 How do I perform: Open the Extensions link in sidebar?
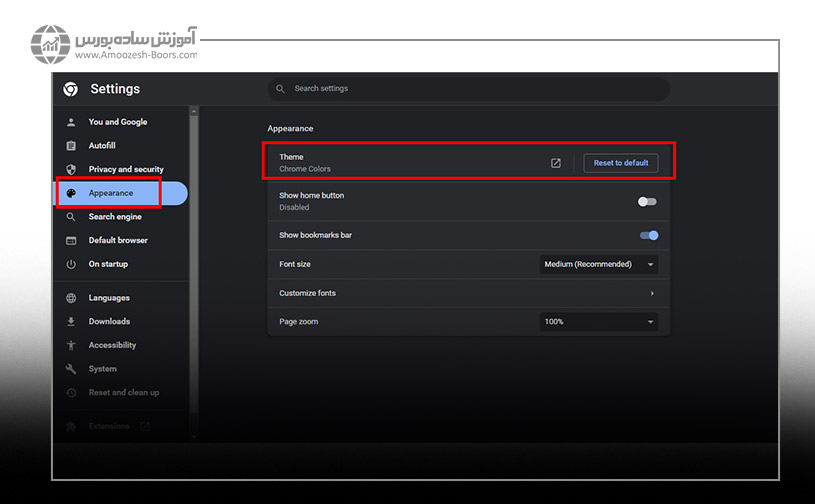(109, 426)
